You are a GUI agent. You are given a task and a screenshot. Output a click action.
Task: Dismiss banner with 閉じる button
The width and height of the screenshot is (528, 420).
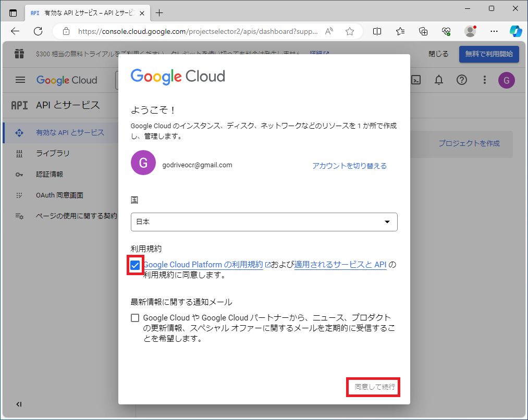click(438, 54)
